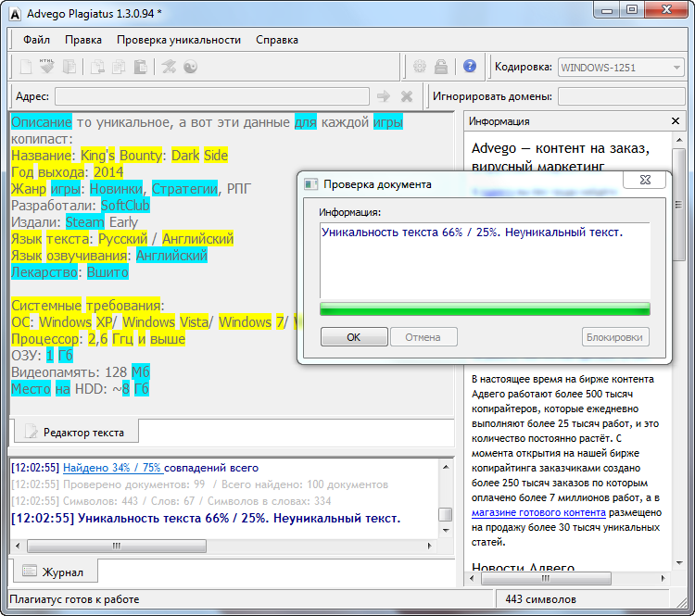Click the copy toolbar icon

point(119,67)
